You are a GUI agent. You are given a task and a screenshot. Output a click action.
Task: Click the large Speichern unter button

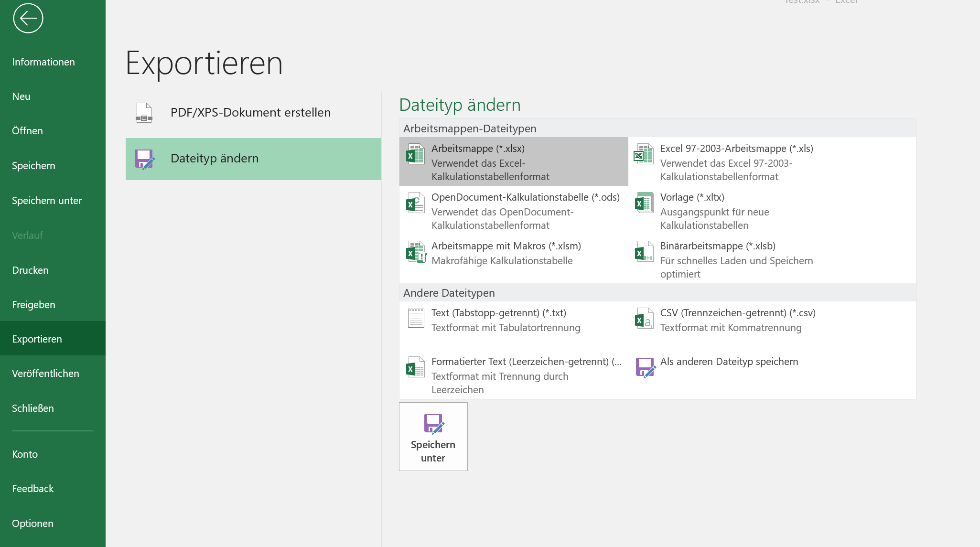433,437
